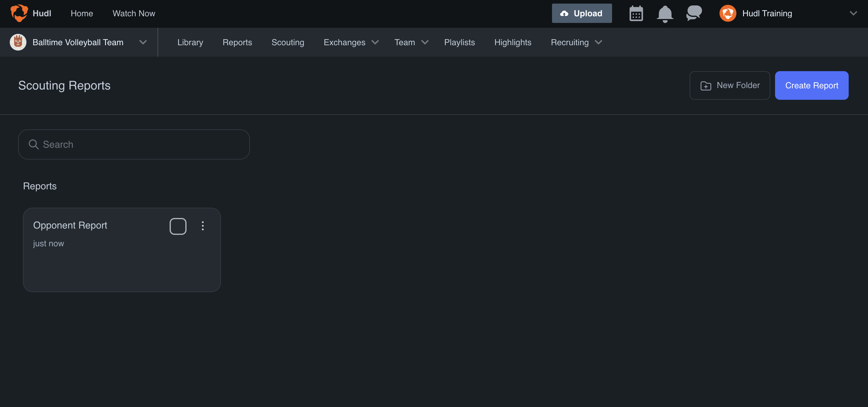Click the Create Report button
This screenshot has width=868, height=407.
[x=811, y=86]
